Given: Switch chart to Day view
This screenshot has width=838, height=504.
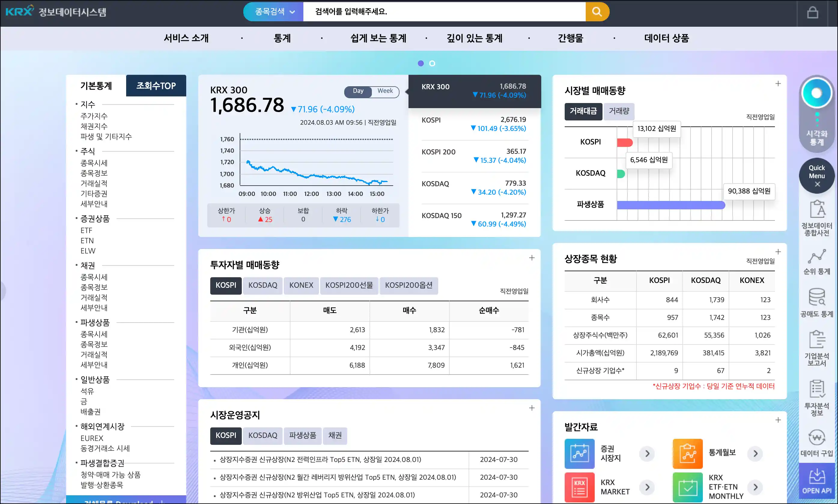Looking at the screenshot, I should click(358, 91).
